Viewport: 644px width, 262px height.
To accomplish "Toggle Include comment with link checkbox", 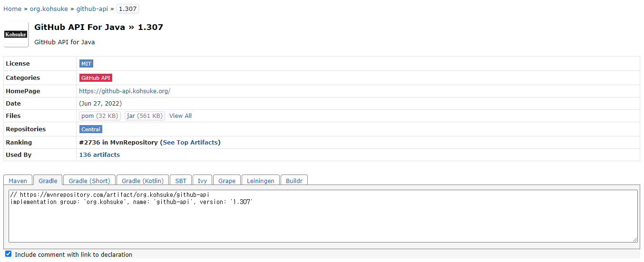I will [x=8, y=254].
